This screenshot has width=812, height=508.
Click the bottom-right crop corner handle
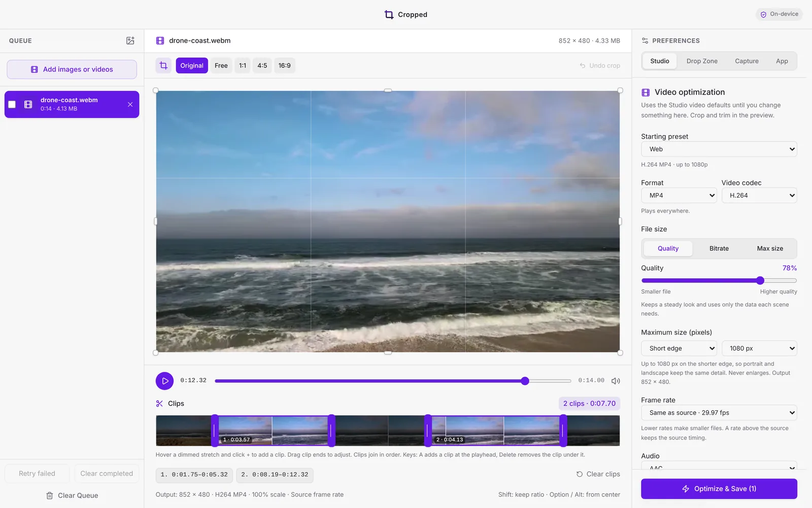click(620, 353)
